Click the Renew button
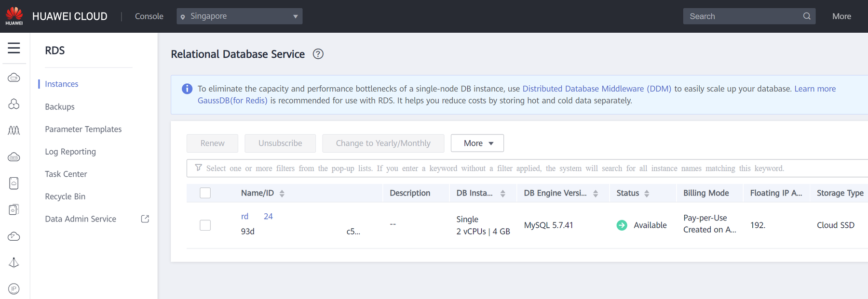The width and height of the screenshot is (868, 299). click(212, 143)
